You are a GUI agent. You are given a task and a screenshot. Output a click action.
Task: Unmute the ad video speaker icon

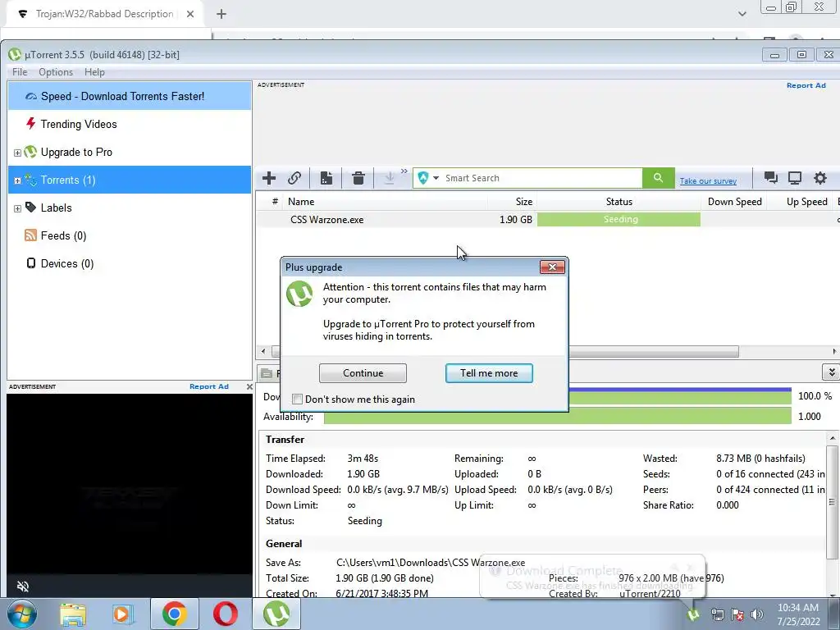tap(23, 586)
